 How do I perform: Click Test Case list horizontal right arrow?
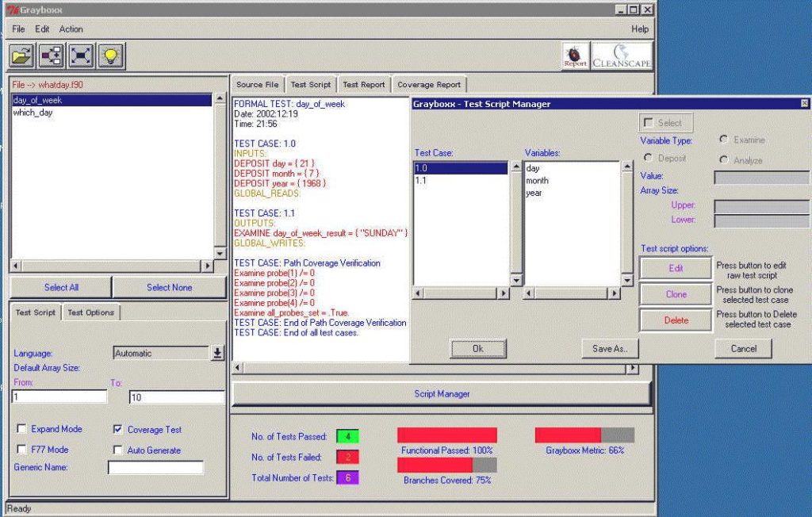coord(503,293)
